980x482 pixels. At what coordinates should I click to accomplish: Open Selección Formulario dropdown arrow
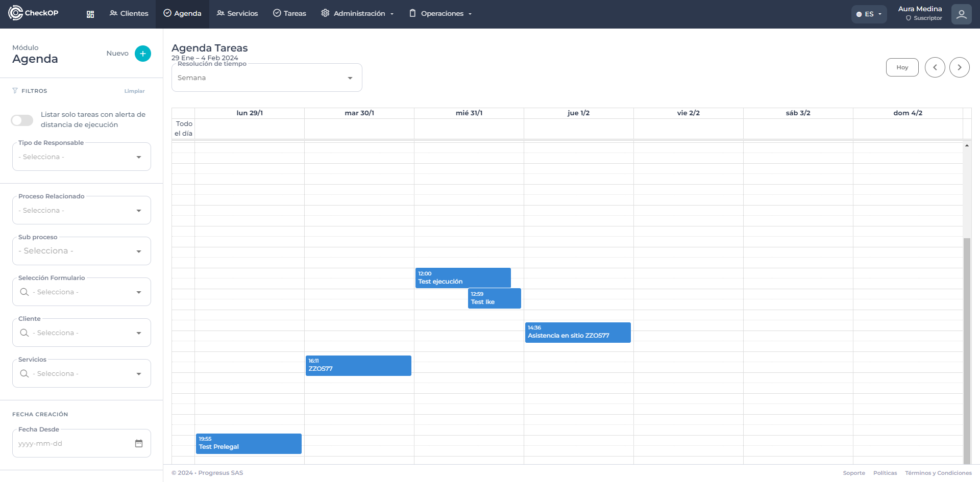click(139, 292)
